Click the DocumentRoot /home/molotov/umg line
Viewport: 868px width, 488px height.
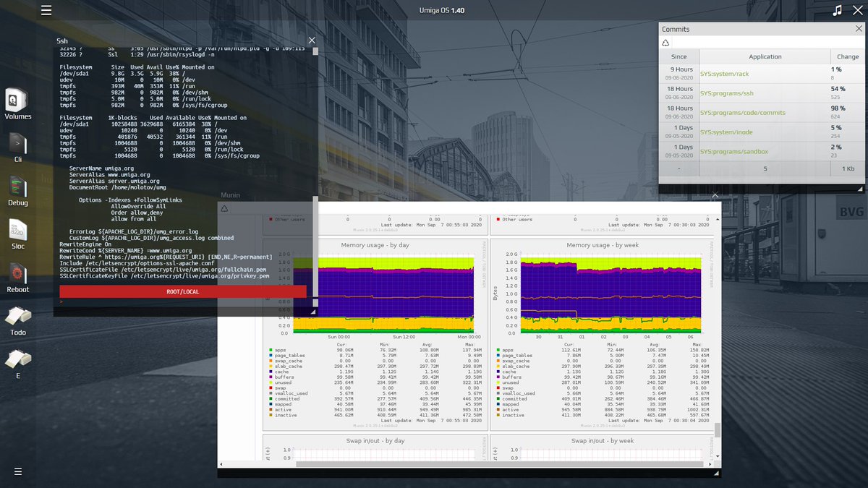click(x=118, y=187)
